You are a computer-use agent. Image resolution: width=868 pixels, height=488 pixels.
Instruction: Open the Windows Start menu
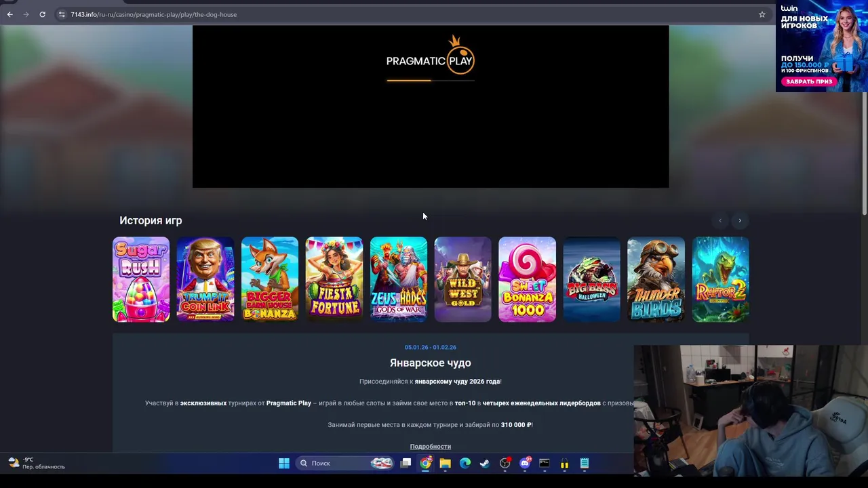click(284, 464)
